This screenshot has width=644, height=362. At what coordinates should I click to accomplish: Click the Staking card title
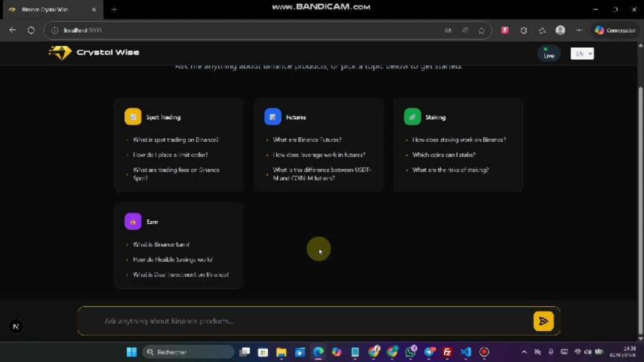tap(435, 117)
